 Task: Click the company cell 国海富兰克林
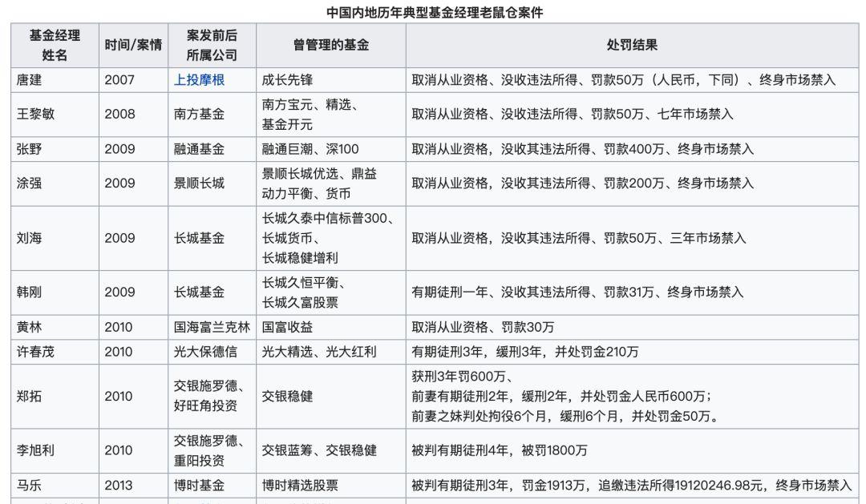tap(212, 327)
